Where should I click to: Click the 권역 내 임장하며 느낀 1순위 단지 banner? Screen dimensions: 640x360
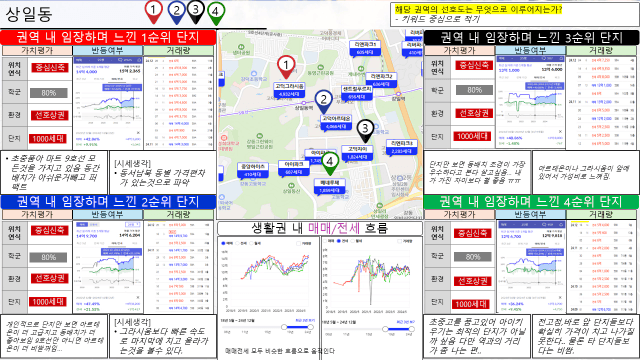coord(108,37)
